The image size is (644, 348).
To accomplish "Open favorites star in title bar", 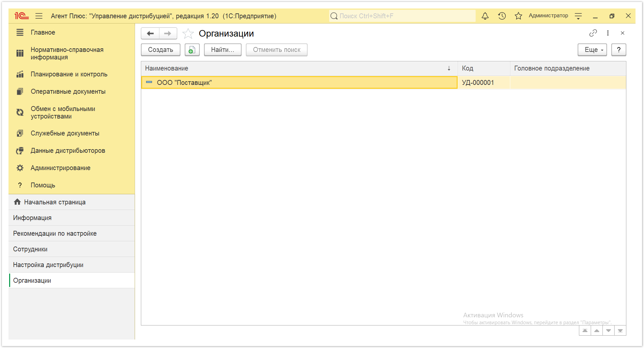I will [518, 16].
